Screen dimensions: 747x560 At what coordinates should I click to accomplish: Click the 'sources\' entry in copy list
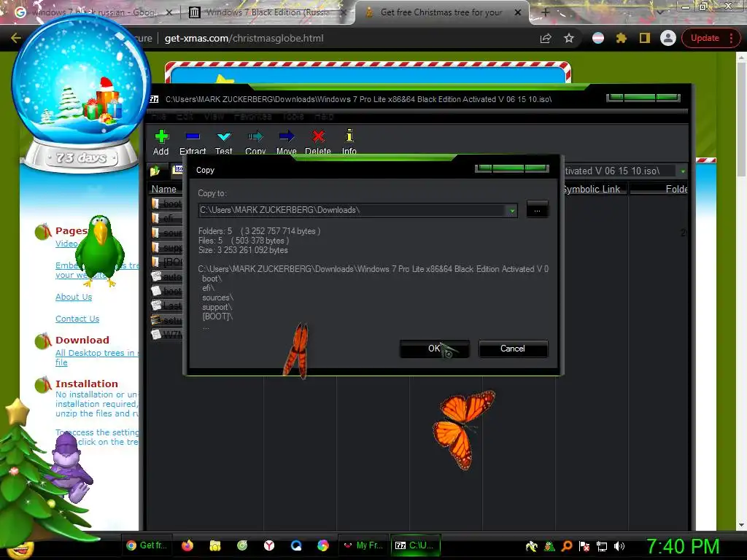click(217, 297)
